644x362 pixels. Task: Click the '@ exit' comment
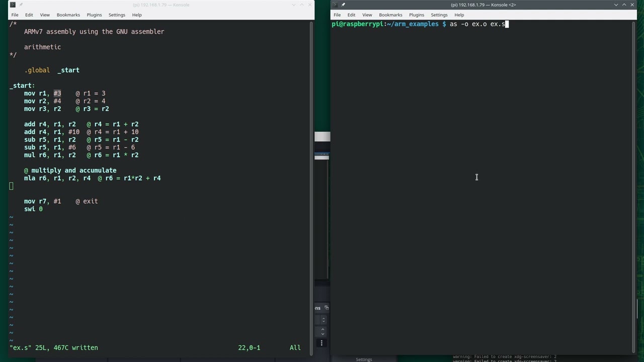tap(87, 201)
